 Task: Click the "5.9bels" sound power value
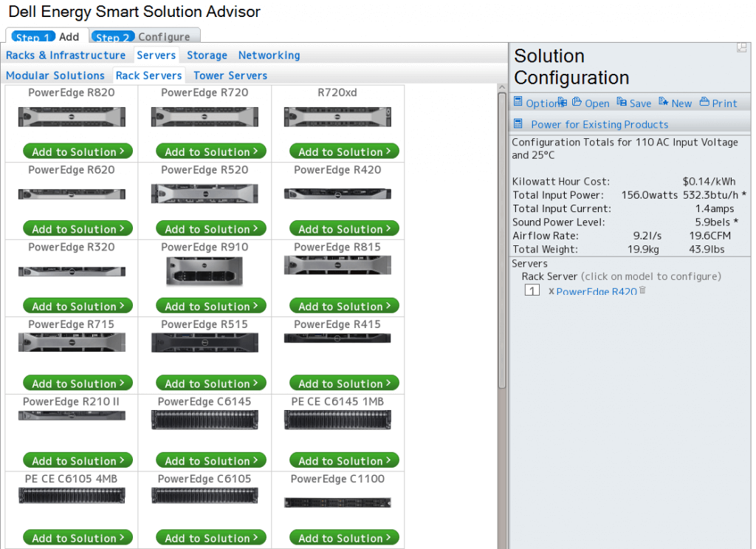(712, 222)
